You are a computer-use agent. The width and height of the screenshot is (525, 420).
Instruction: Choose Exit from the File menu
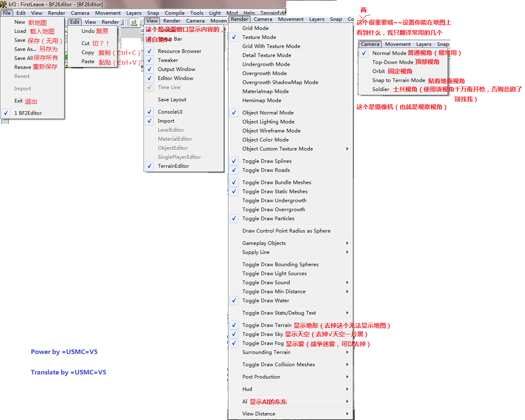(32, 101)
